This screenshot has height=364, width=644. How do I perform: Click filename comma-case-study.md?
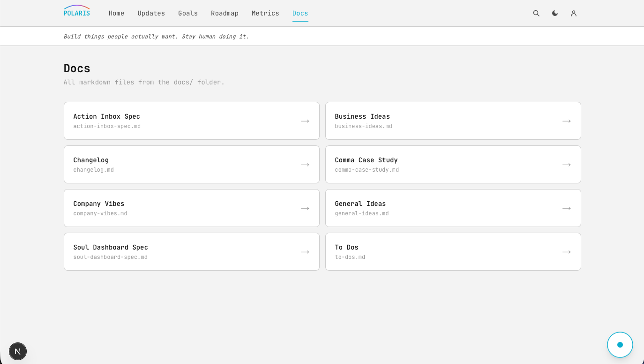[x=367, y=170]
